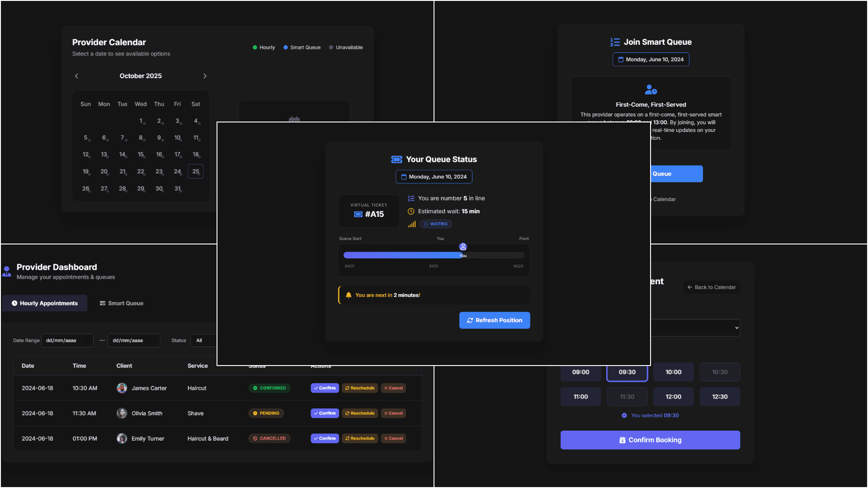Screen dimensions: 868x488
Task: Go to the previous calendar month
Action: click(76, 76)
